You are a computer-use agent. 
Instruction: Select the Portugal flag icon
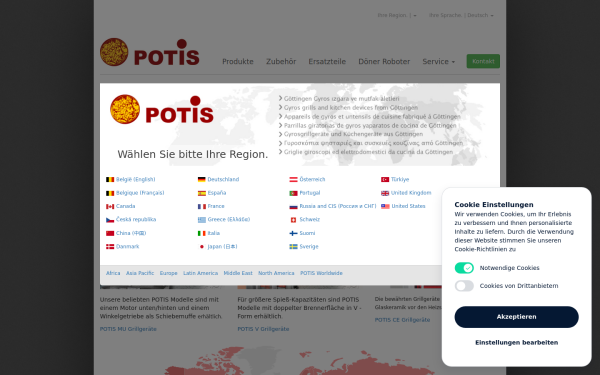(293, 193)
